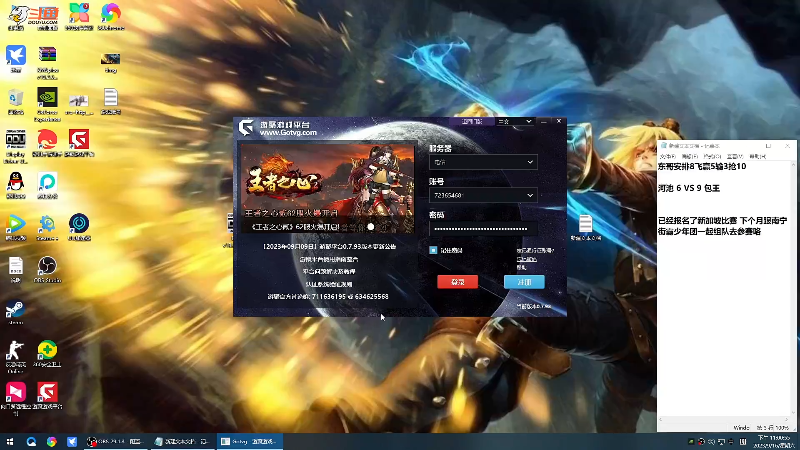Open the top-right dropdown in login title bar

pos(515,121)
